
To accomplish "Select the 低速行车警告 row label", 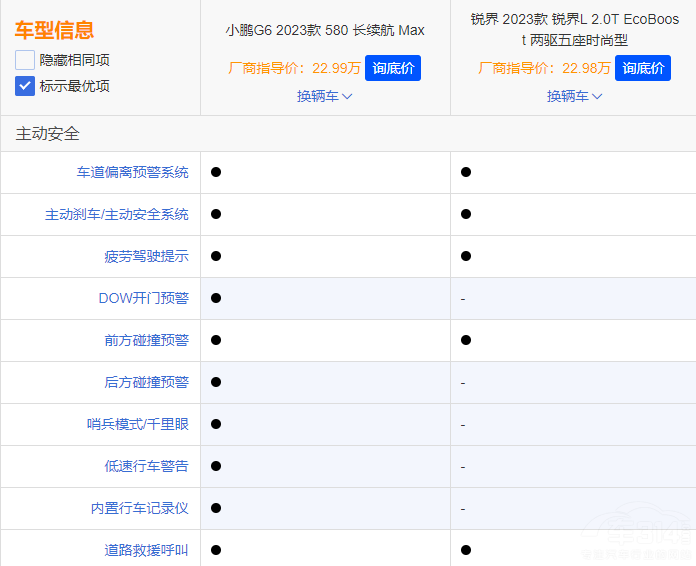I will pos(146,466).
